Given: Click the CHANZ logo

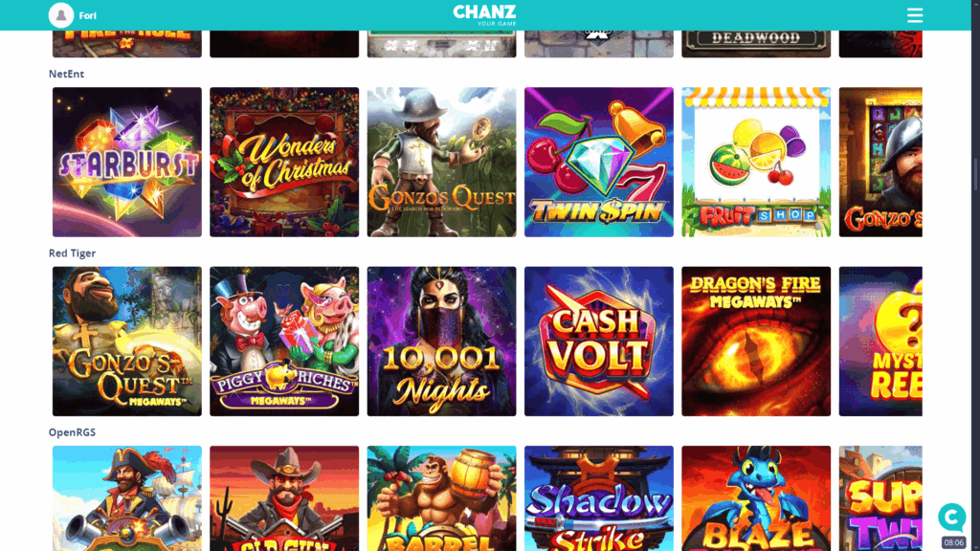Looking at the screenshot, I should click(484, 15).
